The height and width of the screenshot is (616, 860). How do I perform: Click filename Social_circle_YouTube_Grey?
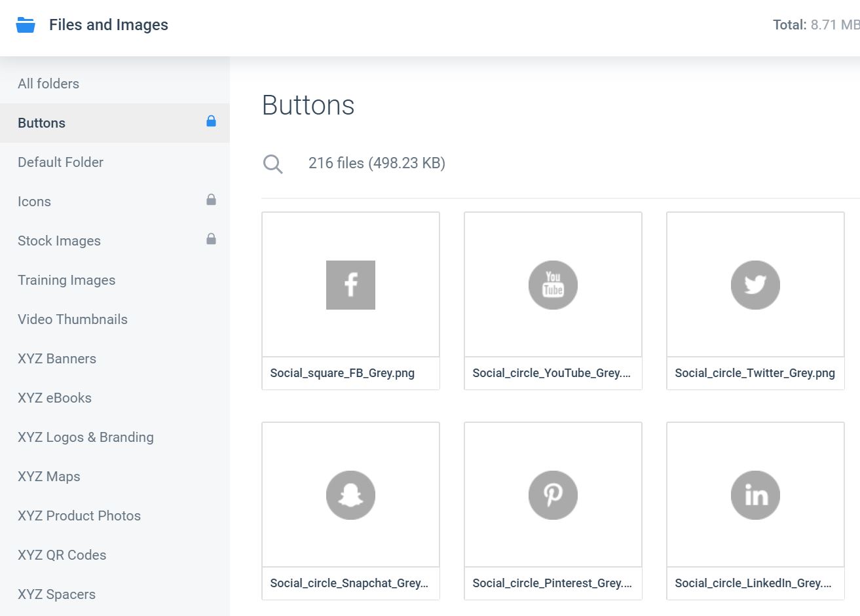(552, 373)
